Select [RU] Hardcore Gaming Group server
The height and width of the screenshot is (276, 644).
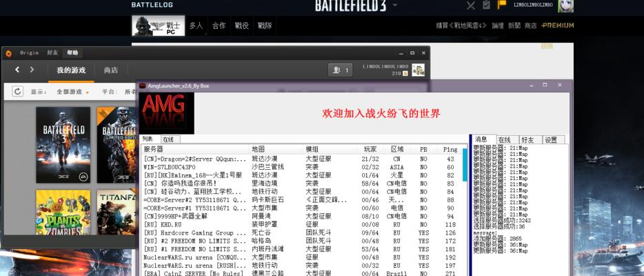pyautogui.click(x=302, y=233)
